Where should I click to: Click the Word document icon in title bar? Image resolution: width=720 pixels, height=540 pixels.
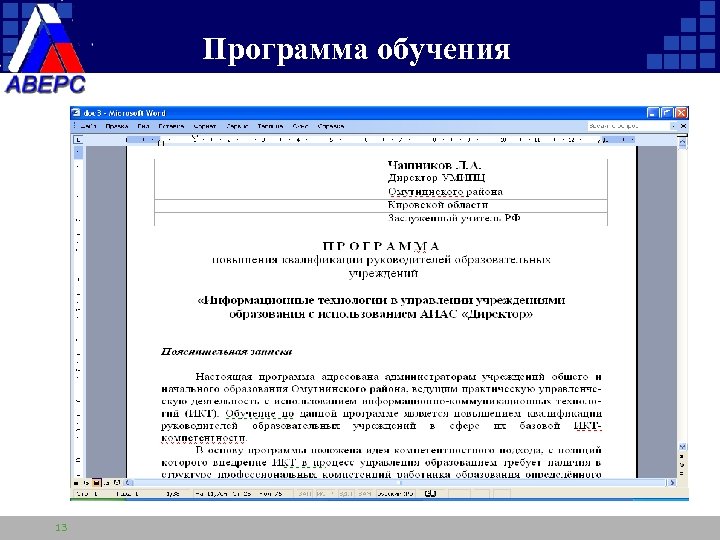(76, 112)
